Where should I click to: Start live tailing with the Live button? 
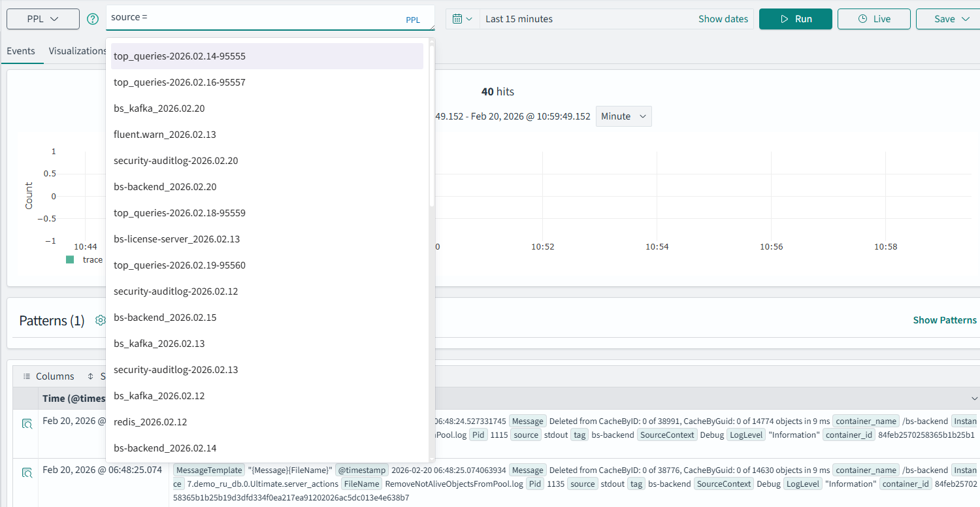pyautogui.click(x=874, y=19)
